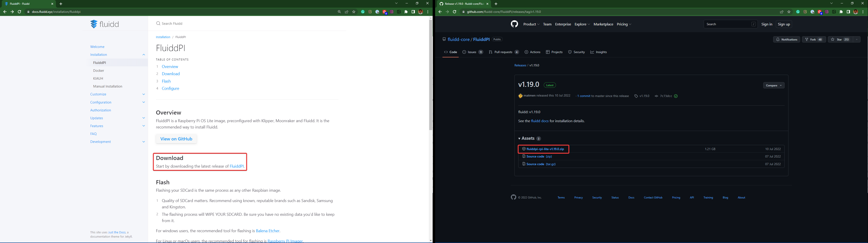Reload the docs.fluidd.xyz page
Viewport: 868px width, 243px height.
[x=19, y=12]
